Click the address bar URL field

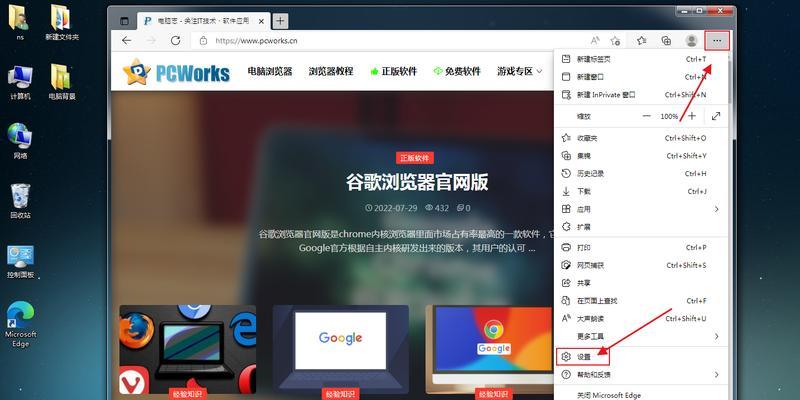(388, 41)
